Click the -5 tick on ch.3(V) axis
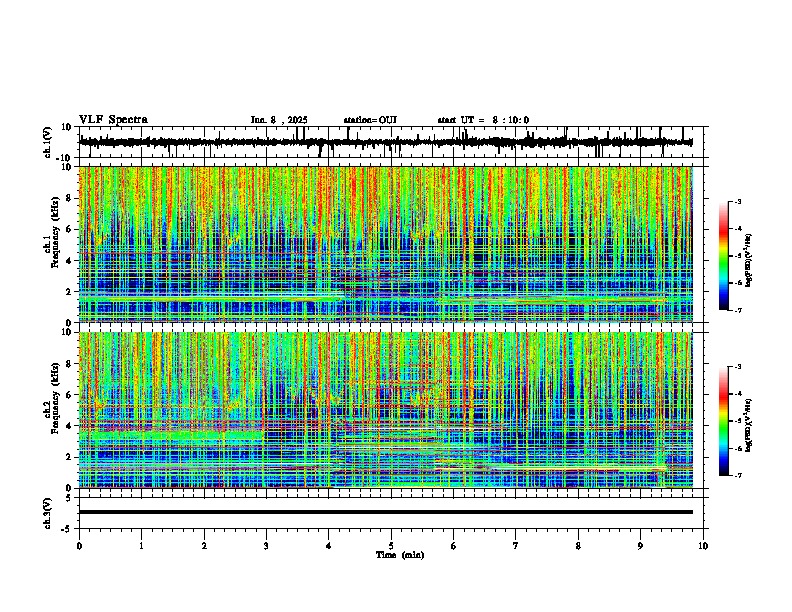Viewport: 792px width, 612px height. coord(68,529)
